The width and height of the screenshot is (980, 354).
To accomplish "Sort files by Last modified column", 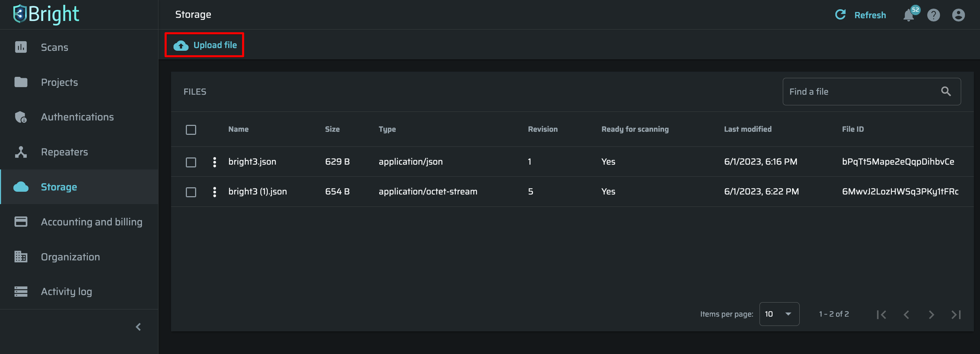I will click(x=748, y=129).
